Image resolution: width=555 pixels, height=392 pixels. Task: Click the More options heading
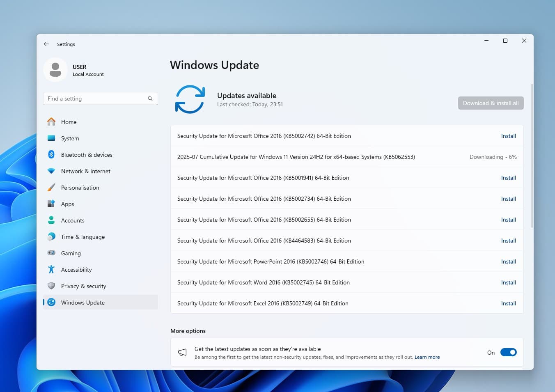pos(188,331)
